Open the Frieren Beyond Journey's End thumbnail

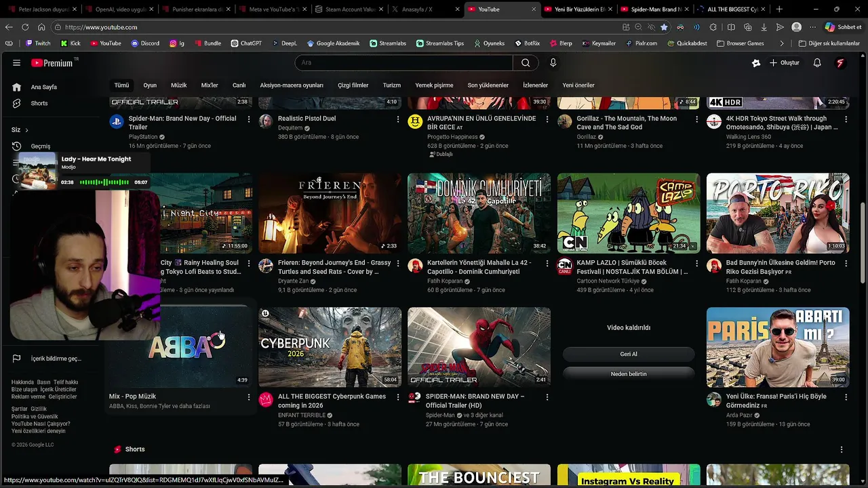tap(330, 213)
